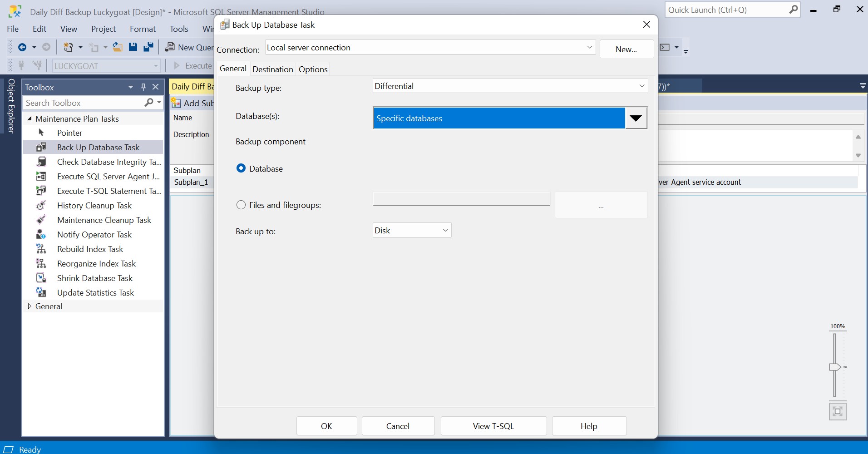Click the Save All toolbar icon

click(x=148, y=47)
